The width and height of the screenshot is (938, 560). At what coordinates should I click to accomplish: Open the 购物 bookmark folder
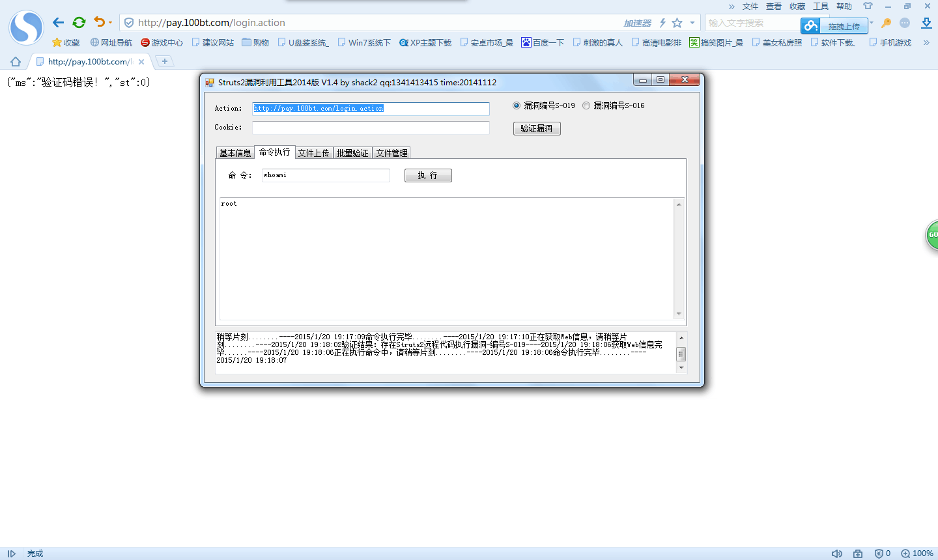255,42
